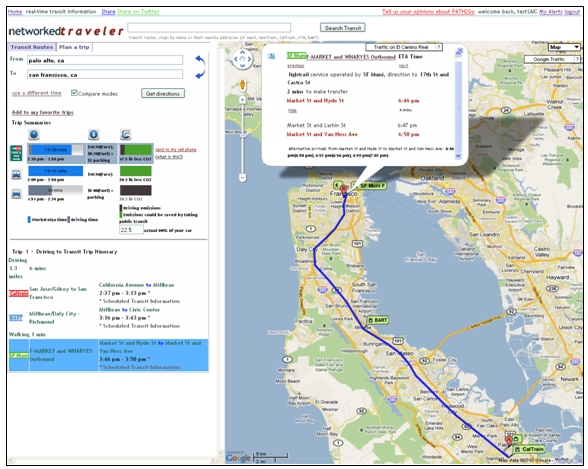
Task: Toggle the Compare modes checkbox
Action: pos(74,93)
